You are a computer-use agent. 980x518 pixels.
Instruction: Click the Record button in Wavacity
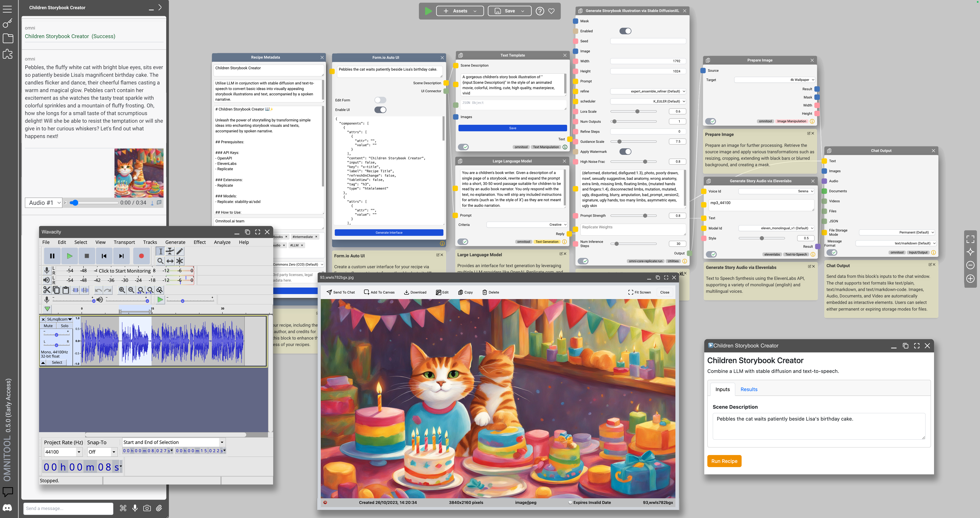(x=141, y=256)
